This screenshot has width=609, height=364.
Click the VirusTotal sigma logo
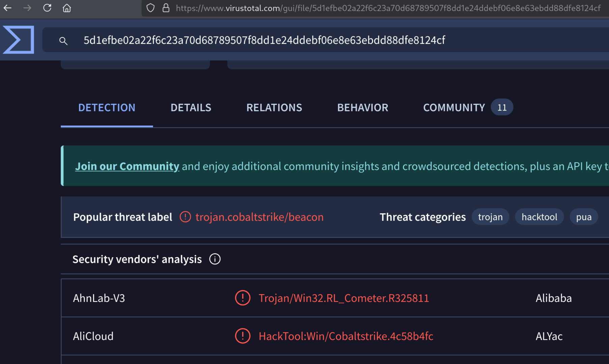click(19, 40)
